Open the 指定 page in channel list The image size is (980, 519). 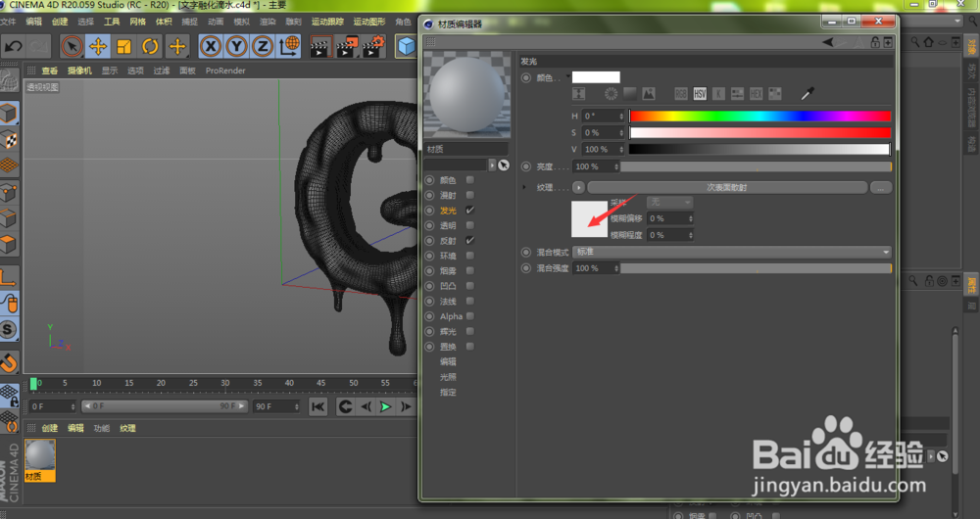click(x=448, y=393)
